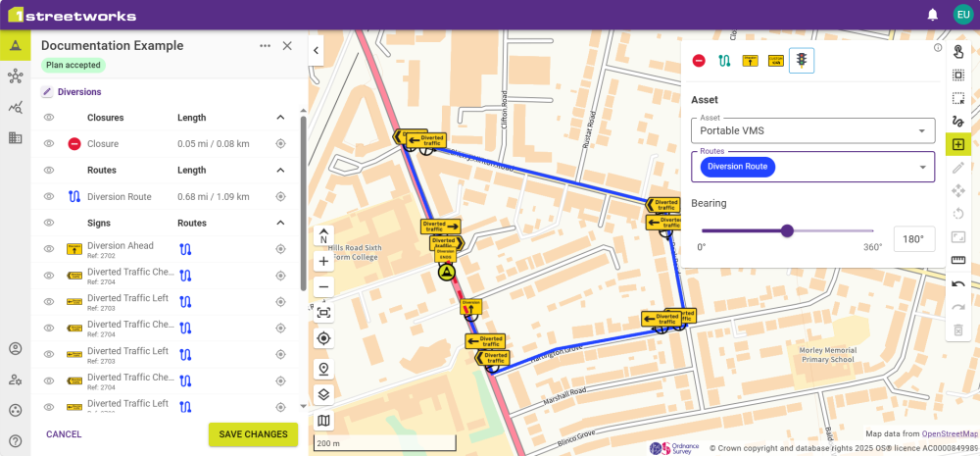Close the Documentation Example panel

click(x=287, y=46)
